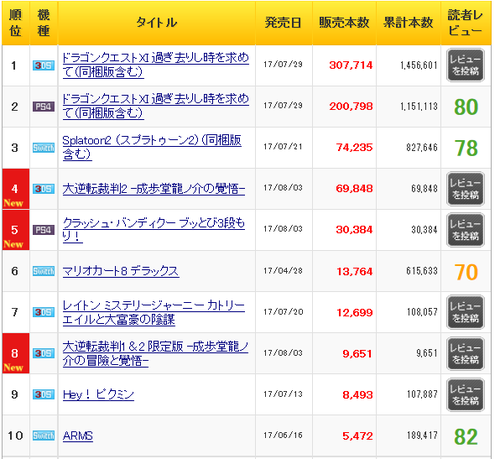Click the review post button for rank 1
Image resolution: width=500 pixels, height=459 pixels.
[x=465, y=65]
